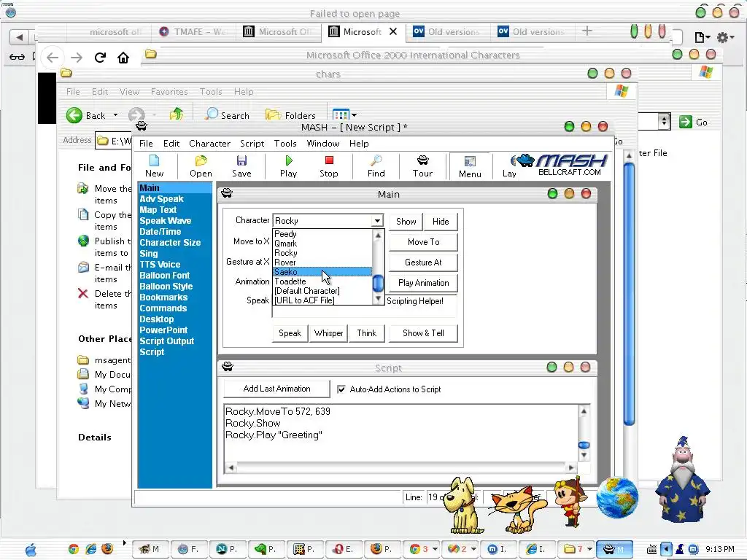Image resolution: width=747 pixels, height=560 pixels.
Task: Click the New script toolbar icon in MASH
Action: click(x=155, y=166)
